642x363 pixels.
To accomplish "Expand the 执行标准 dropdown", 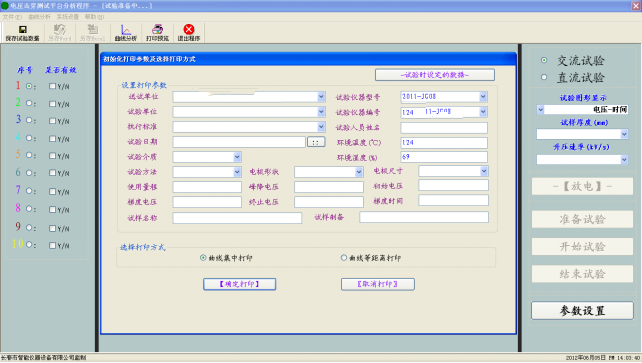I will pyautogui.click(x=321, y=126).
